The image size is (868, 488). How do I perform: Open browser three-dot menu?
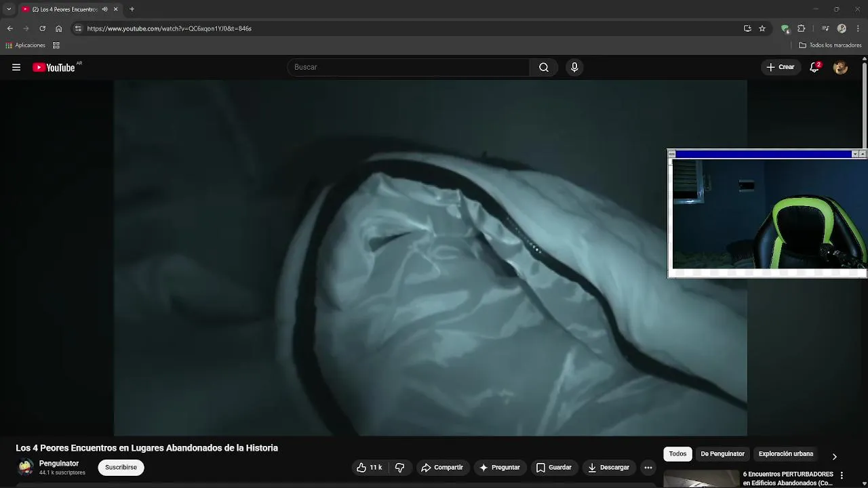(858, 28)
